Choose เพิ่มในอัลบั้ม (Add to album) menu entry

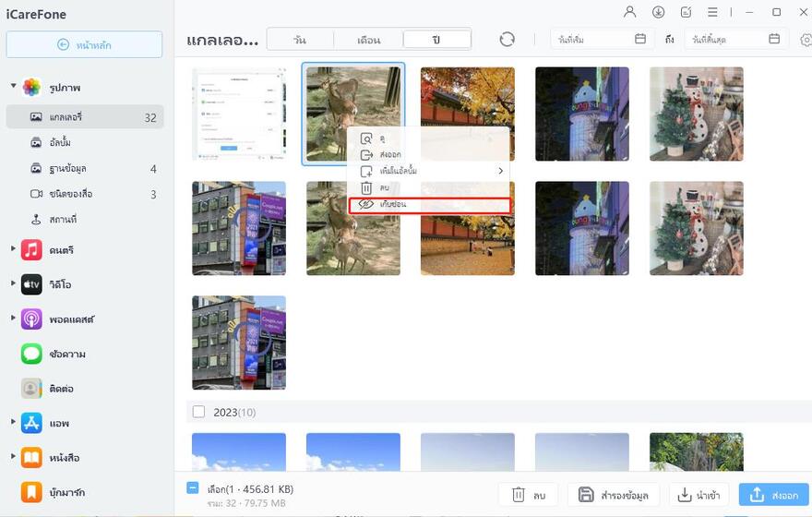[429, 171]
